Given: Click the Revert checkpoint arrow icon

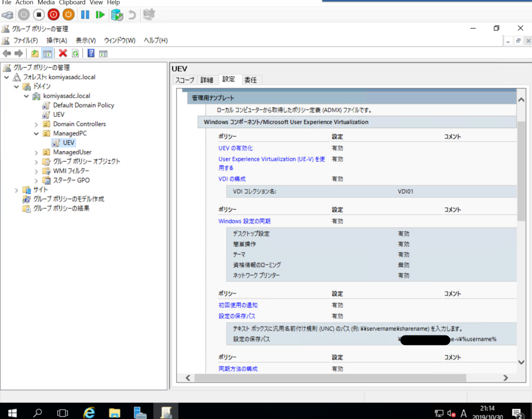Looking at the screenshot, I should pyautogui.click(x=132, y=15).
